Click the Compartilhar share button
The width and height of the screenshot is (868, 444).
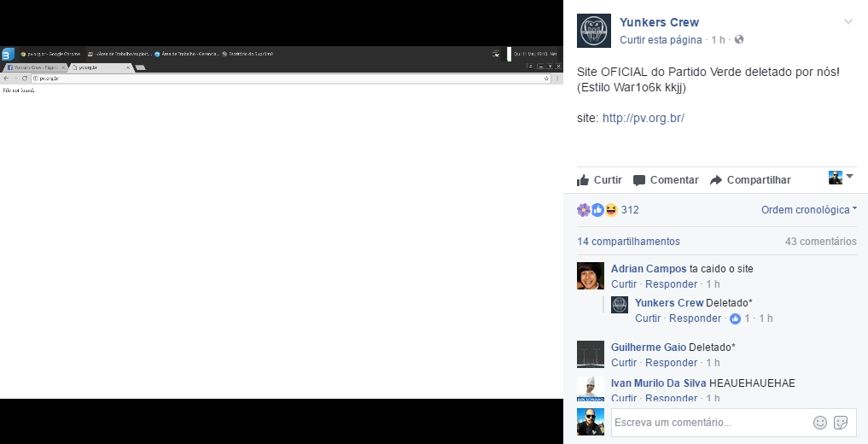[x=750, y=180]
